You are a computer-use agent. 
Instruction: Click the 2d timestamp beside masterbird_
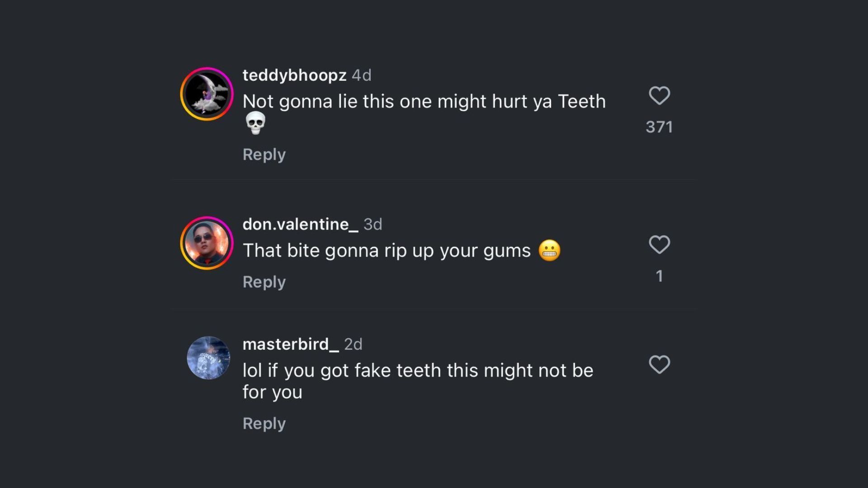(x=353, y=344)
